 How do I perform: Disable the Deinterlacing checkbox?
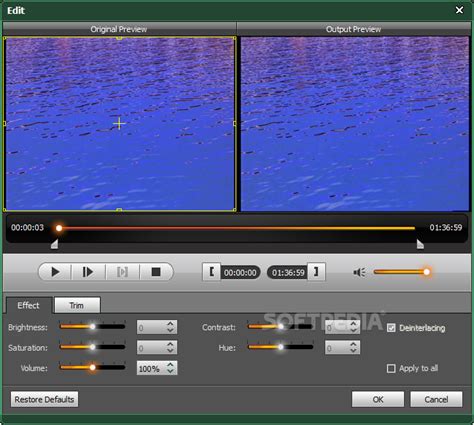[x=391, y=328]
